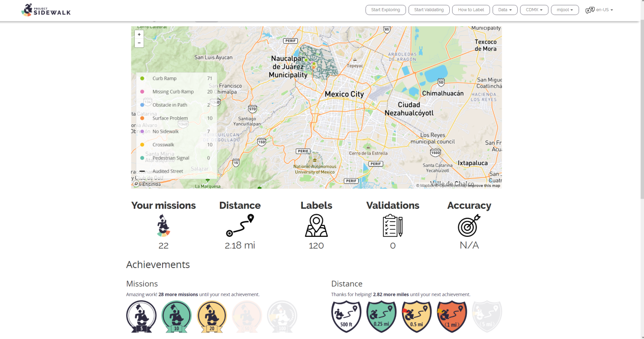Screen dimensions: 644x339
Task: Click the 22 missions count
Action: tap(164, 245)
